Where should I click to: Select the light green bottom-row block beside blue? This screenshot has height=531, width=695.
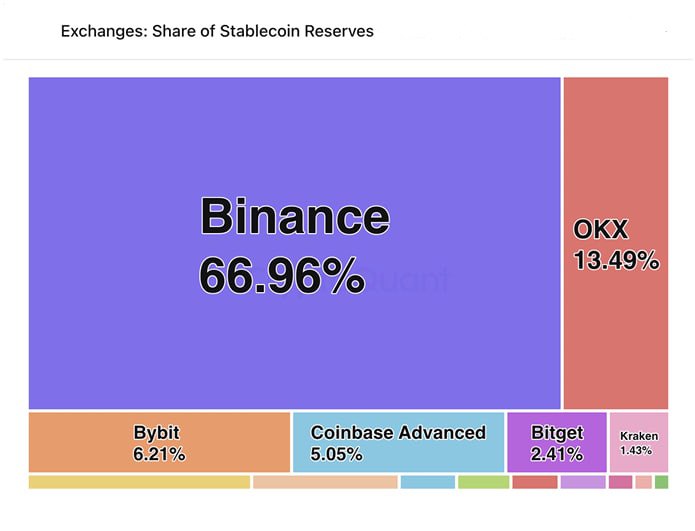click(x=484, y=482)
